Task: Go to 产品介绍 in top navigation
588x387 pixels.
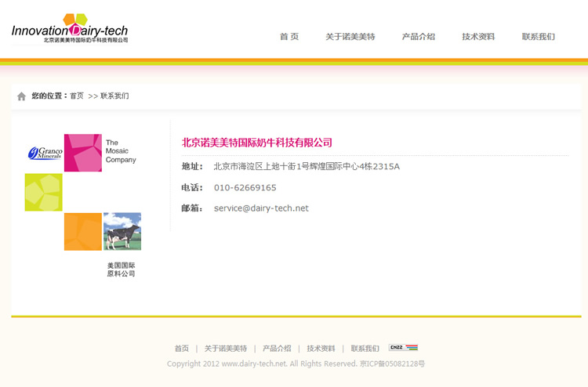Action: tap(419, 37)
